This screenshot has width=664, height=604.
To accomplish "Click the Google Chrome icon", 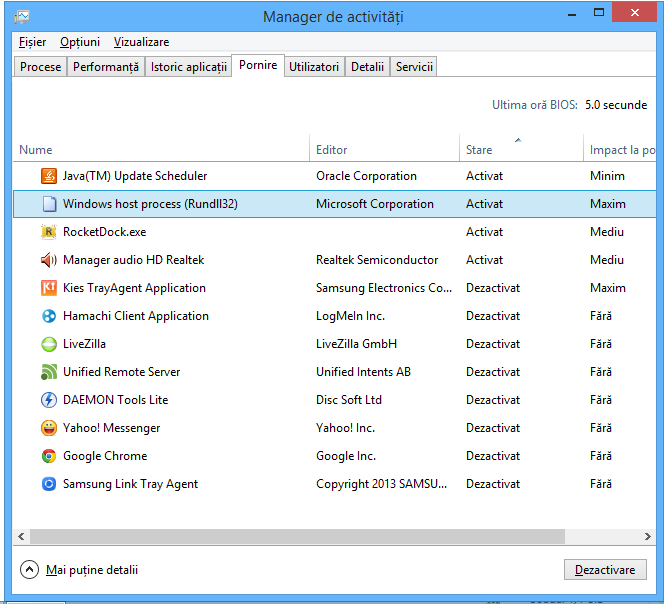I will (49, 456).
